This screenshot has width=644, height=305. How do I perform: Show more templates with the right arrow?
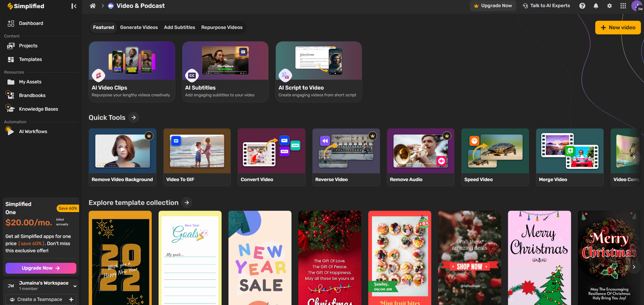(x=634, y=267)
